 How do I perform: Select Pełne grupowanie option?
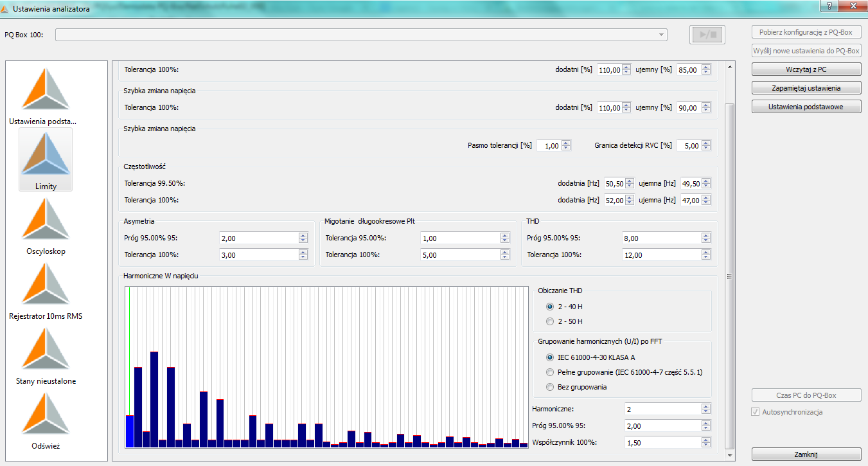[549, 372]
